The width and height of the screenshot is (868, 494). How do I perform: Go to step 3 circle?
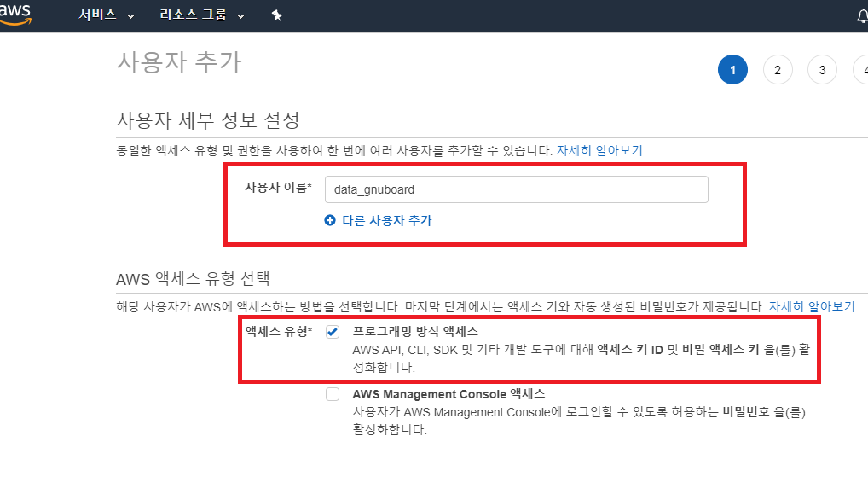click(x=822, y=70)
